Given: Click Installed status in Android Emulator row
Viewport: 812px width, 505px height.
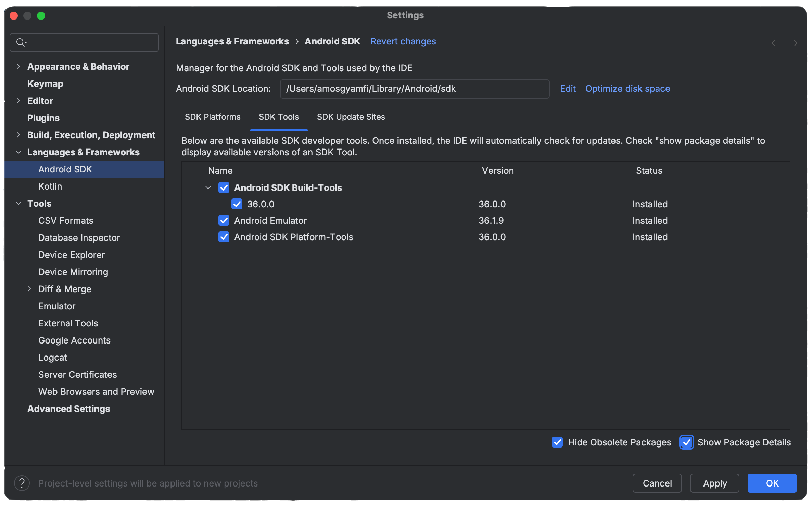Looking at the screenshot, I should tap(650, 220).
